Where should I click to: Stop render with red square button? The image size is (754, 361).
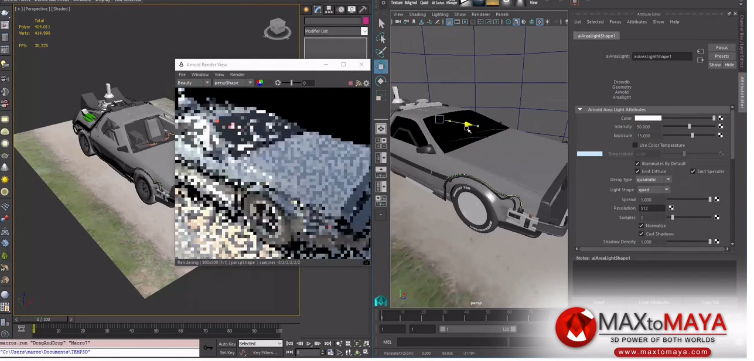351,83
